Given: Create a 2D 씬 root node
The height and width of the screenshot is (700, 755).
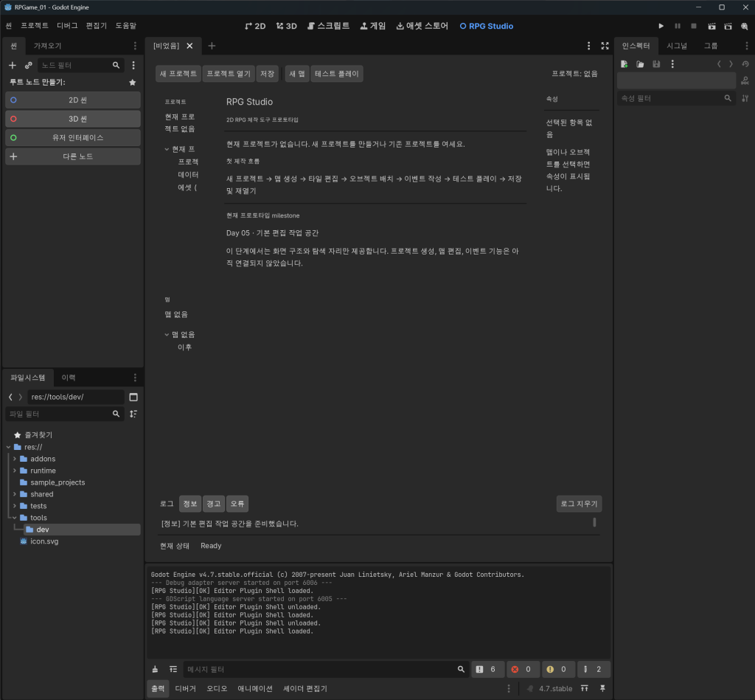Looking at the screenshot, I should (x=73, y=100).
